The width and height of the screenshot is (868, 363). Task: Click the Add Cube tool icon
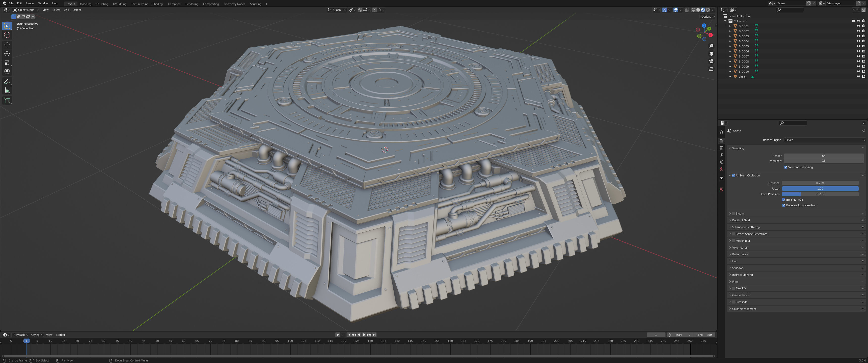click(x=7, y=100)
